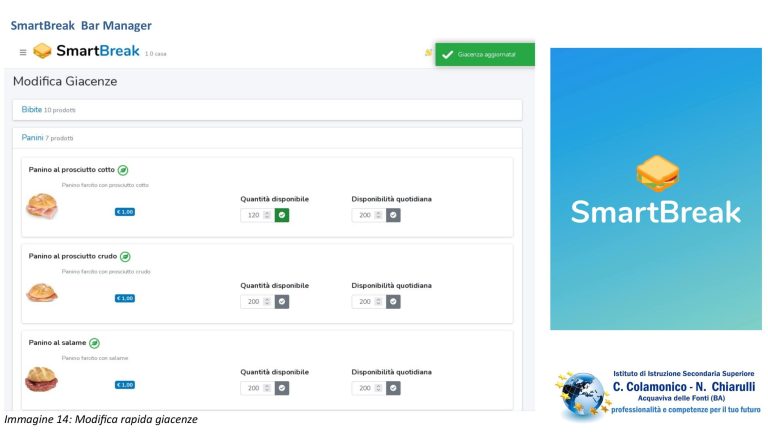Click the SmartBreak sandwich logo in header

[42, 50]
